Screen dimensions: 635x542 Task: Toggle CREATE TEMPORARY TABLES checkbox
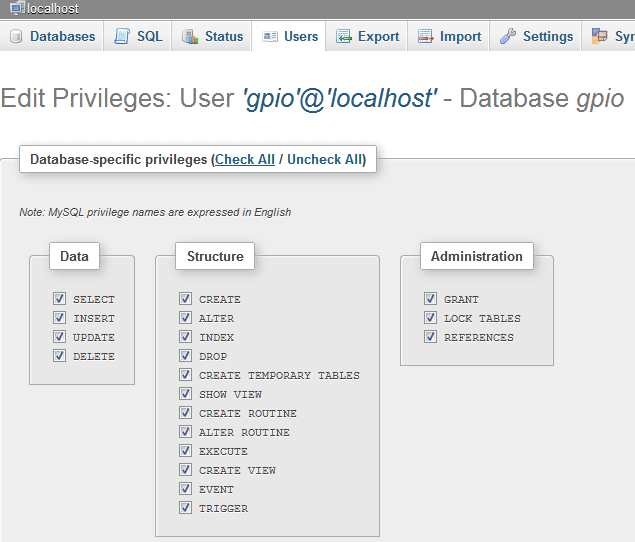185,375
